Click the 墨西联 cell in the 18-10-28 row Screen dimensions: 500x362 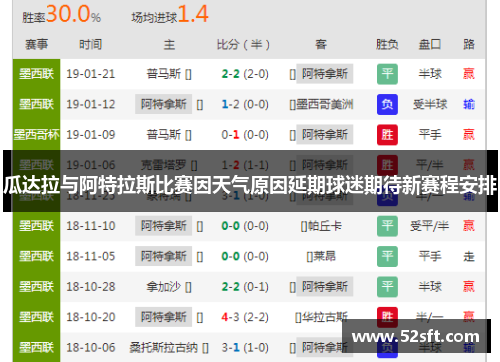click(x=37, y=287)
